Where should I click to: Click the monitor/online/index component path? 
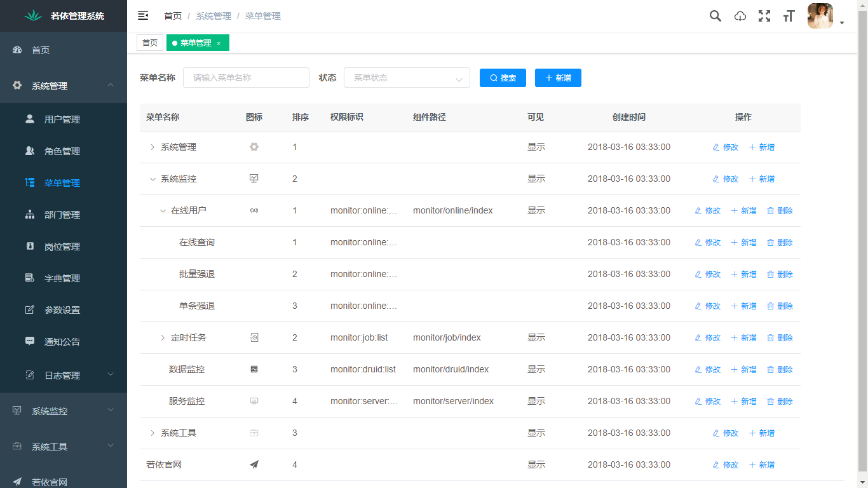[453, 210]
